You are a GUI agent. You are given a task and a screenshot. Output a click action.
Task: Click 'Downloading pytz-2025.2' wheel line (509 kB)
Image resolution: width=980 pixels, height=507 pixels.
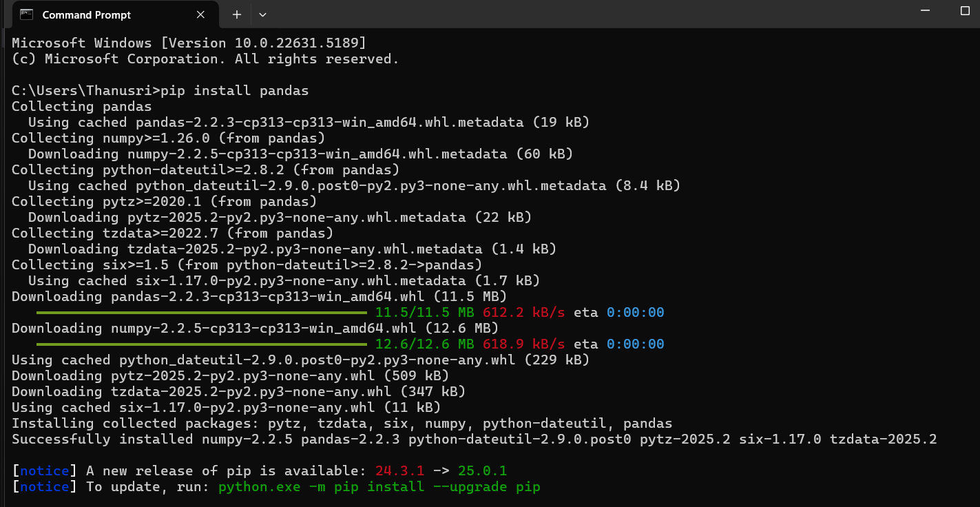pyautogui.click(x=231, y=376)
